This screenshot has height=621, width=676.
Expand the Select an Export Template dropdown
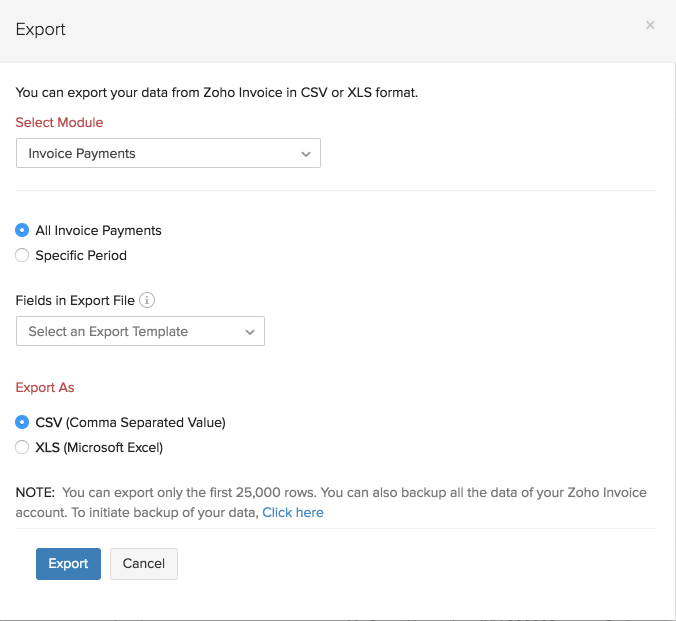click(x=140, y=332)
